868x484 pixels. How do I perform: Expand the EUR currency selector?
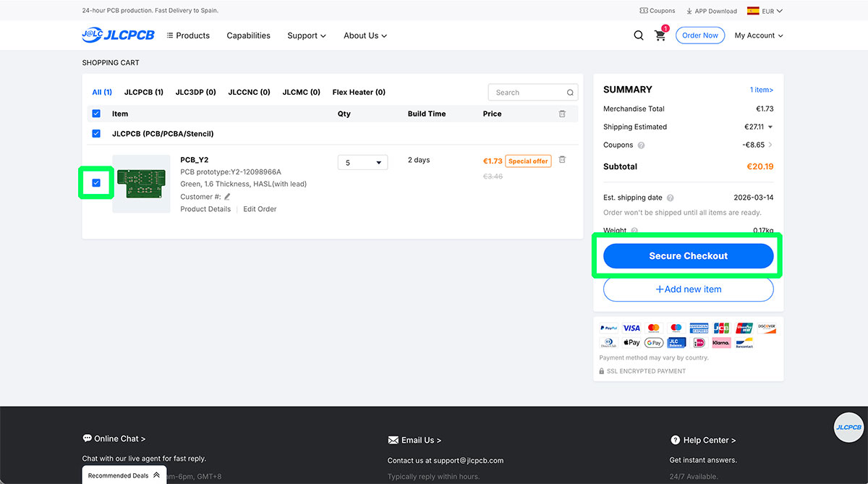pyautogui.click(x=765, y=11)
